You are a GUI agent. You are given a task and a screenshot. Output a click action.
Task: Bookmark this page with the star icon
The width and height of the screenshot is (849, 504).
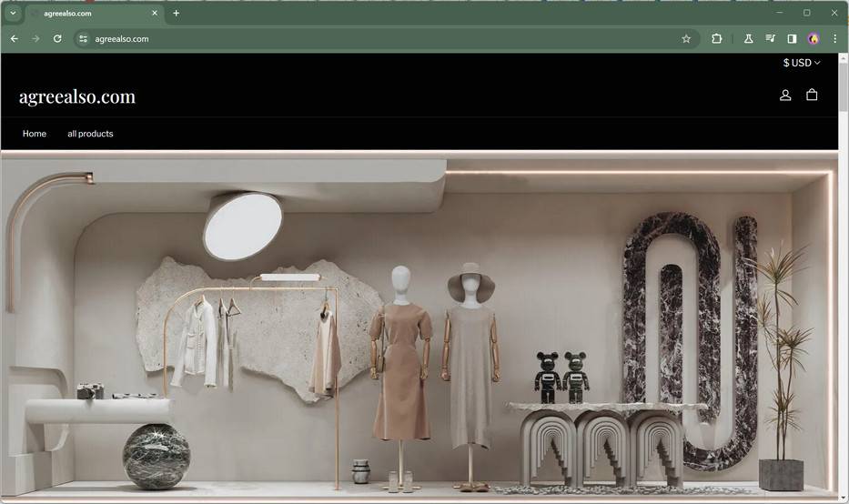[686, 39]
